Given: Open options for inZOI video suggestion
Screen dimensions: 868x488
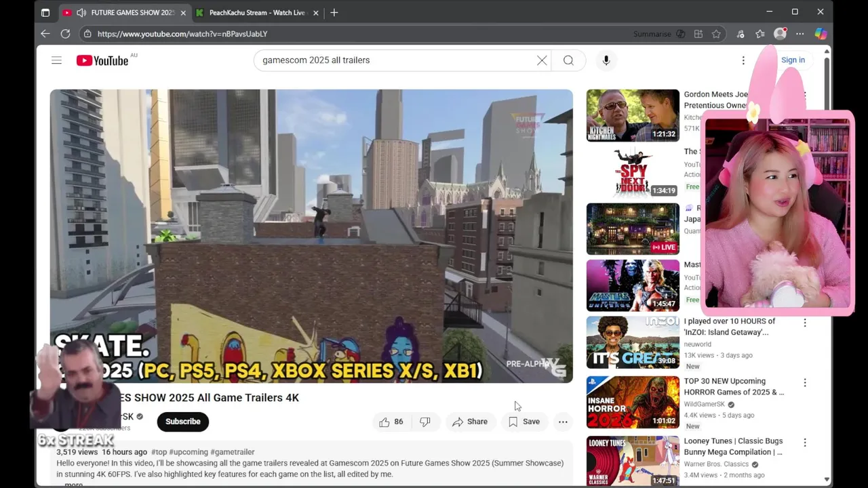Looking at the screenshot, I should (x=805, y=323).
